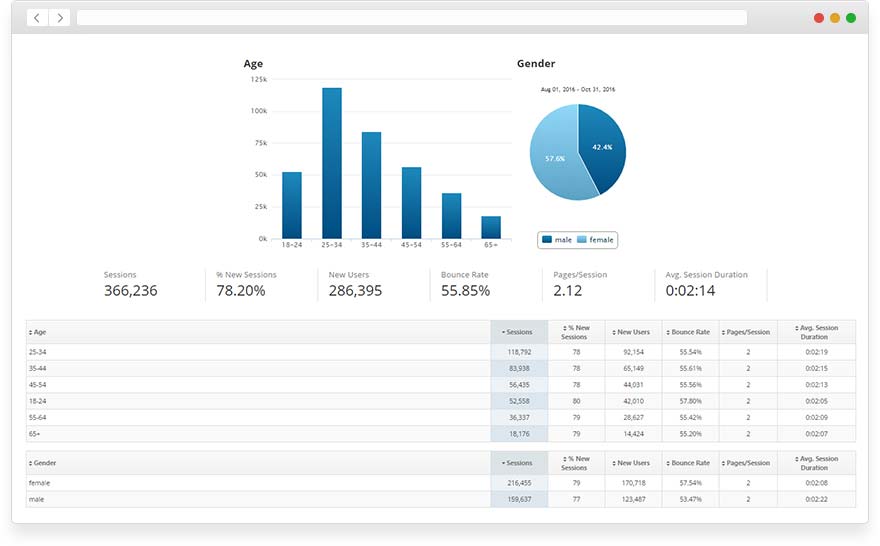Click the 25-34 bar in Age chart
Screen dimensions: 880x546
click(332, 165)
